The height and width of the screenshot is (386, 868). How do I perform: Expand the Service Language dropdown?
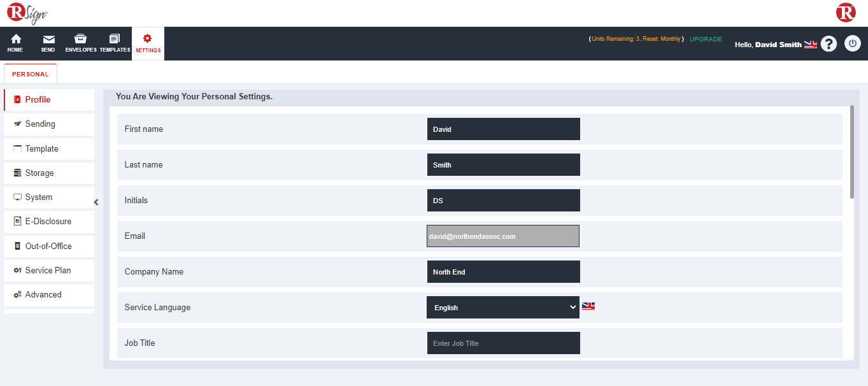point(503,308)
